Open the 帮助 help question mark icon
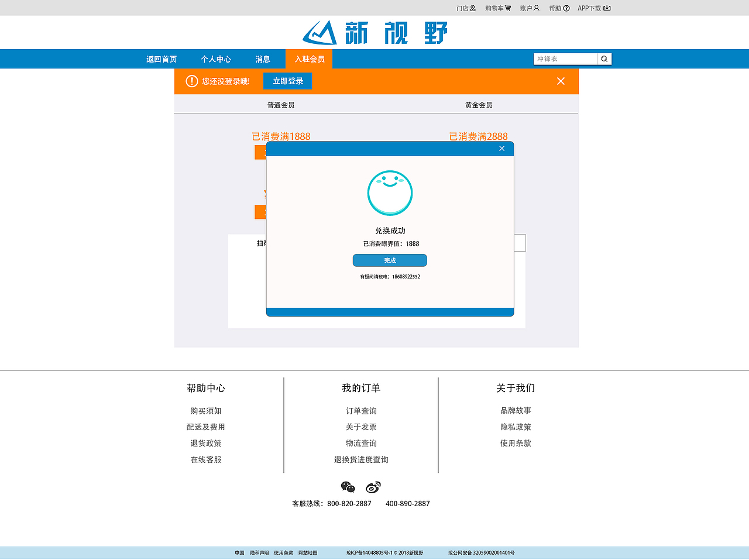The image size is (749, 560). (x=567, y=8)
